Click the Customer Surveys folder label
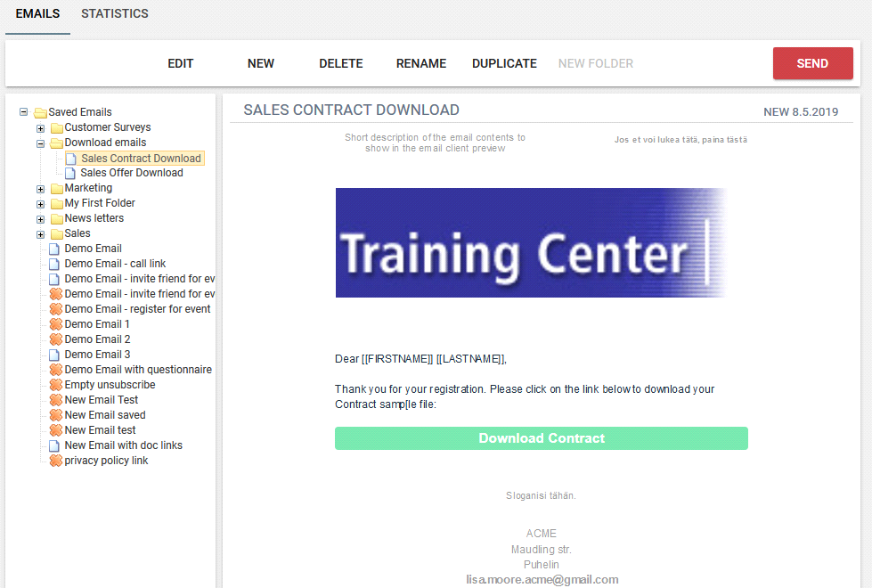 tap(108, 127)
